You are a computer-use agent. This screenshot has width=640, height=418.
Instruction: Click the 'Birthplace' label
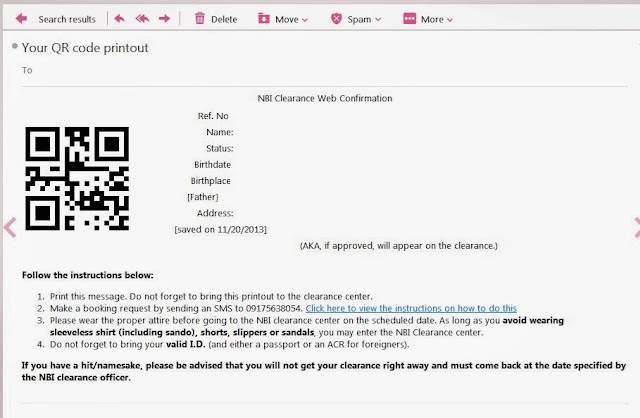pyautogui.click(x=211, y=181)
